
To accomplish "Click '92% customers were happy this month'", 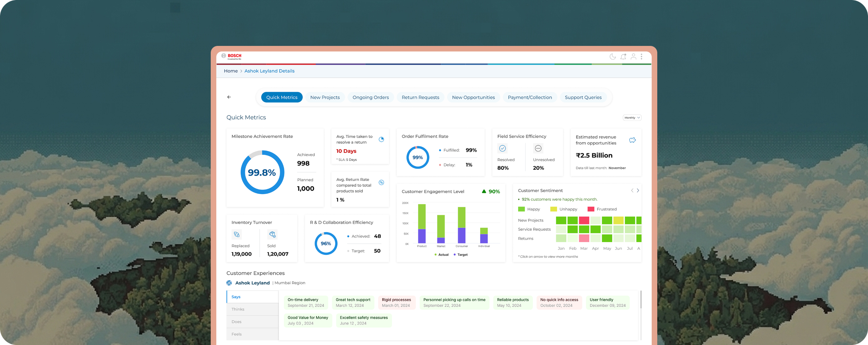I will pyautogui.click(x=559, y=199).
